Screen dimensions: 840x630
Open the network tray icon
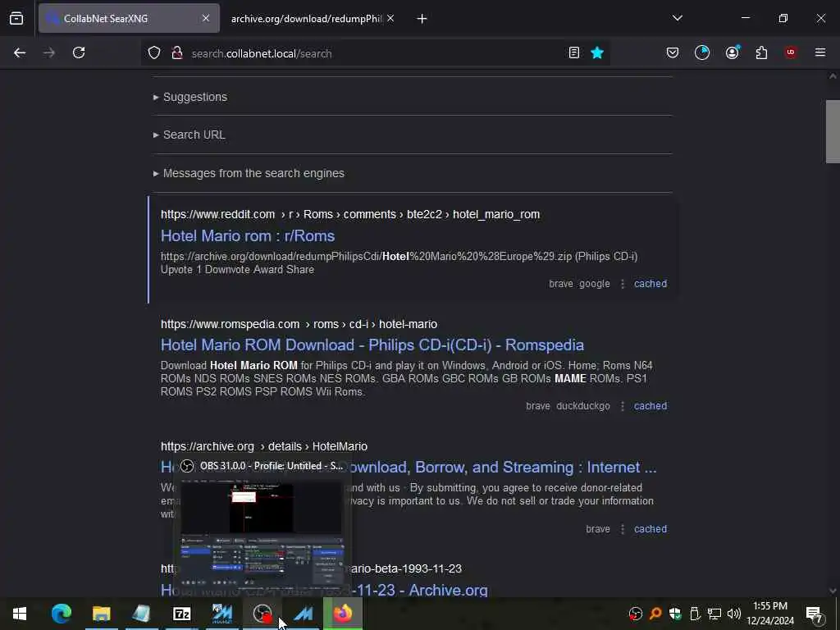click(714, 614)
